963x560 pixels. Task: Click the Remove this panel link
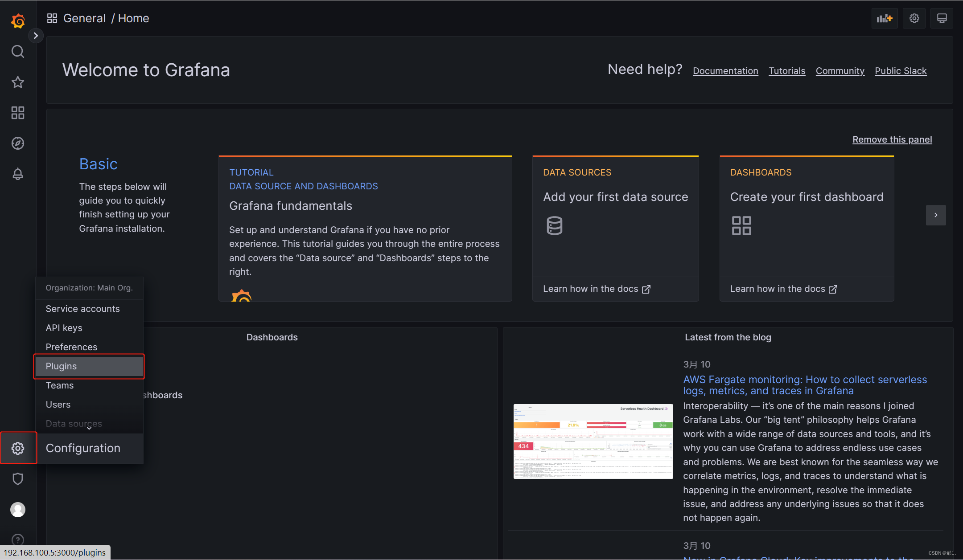pyautogui.click(x=892, y=139)
